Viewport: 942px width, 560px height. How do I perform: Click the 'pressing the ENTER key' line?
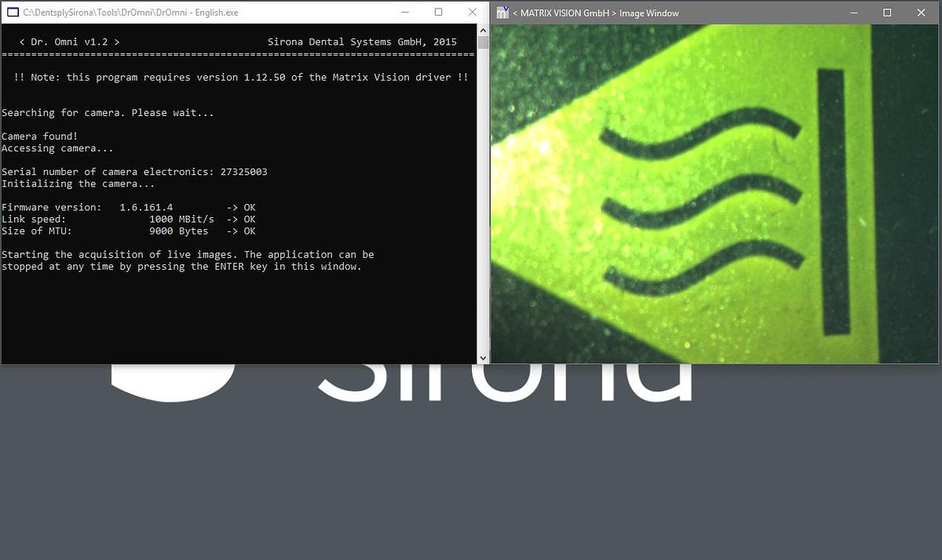coord(181,267)
